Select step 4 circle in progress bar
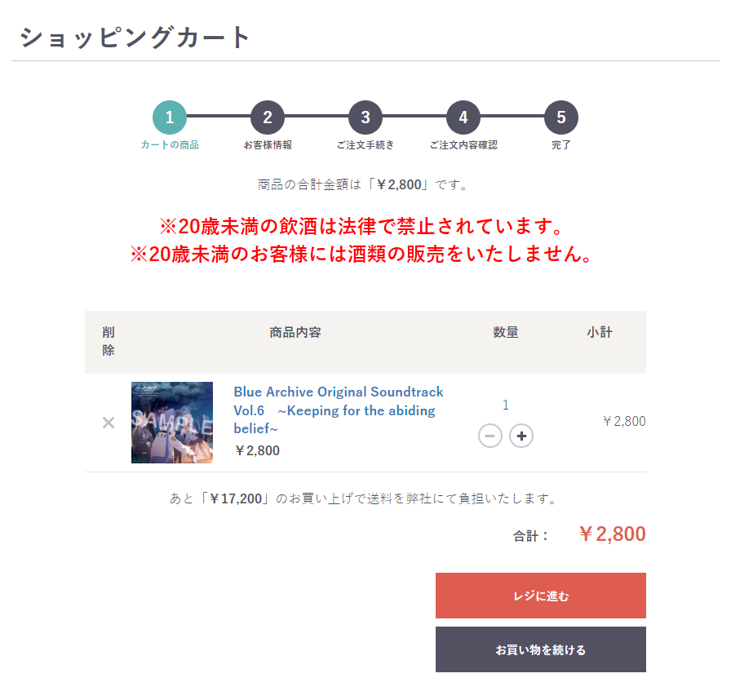This screenshot has height=700, width=731. coord(463,117)
